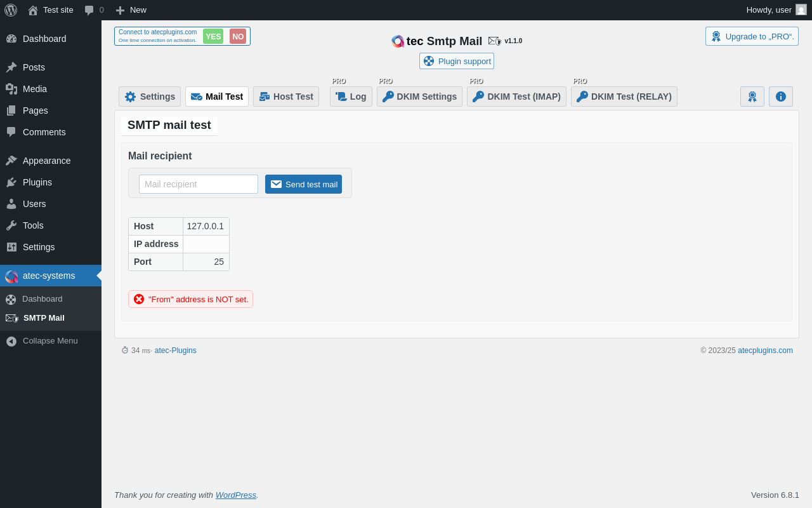Select atec-systems in the sidebar
The width and height of the screenshot is (812, 508).
click(51, 276)
